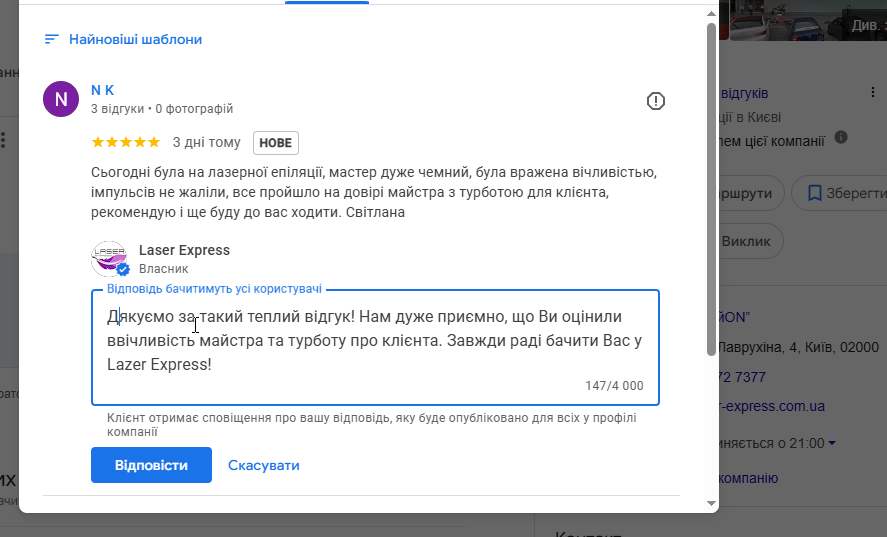
Task: Click the five-star rating of N K review
Action: coord(126,142)
